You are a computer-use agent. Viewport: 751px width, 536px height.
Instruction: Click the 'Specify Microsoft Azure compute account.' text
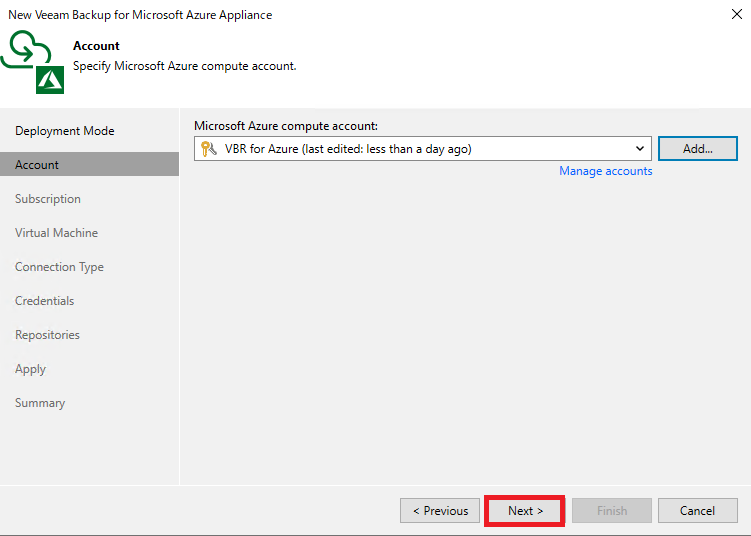pos(184,66)
